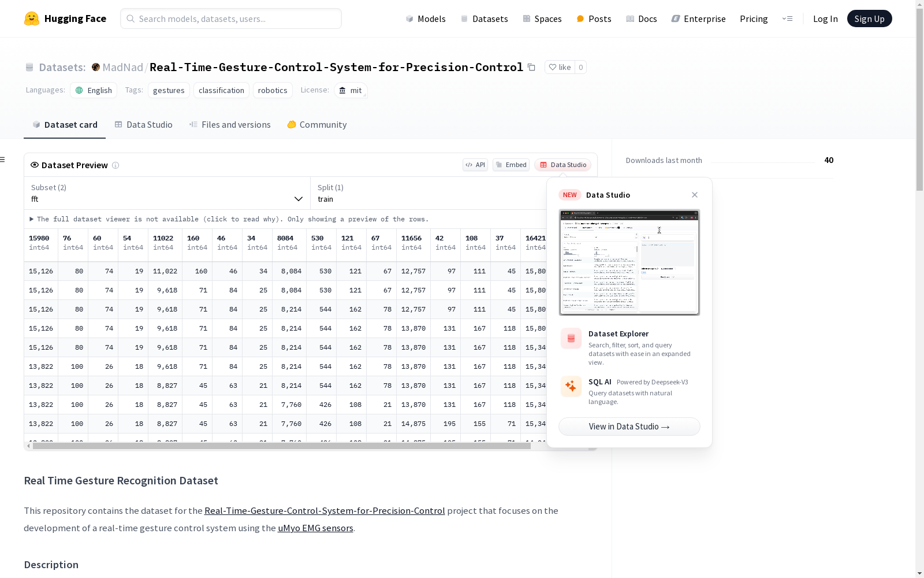Go to Models in the top navigation
The height and width of the screenshot is (578, 924).
426,18
